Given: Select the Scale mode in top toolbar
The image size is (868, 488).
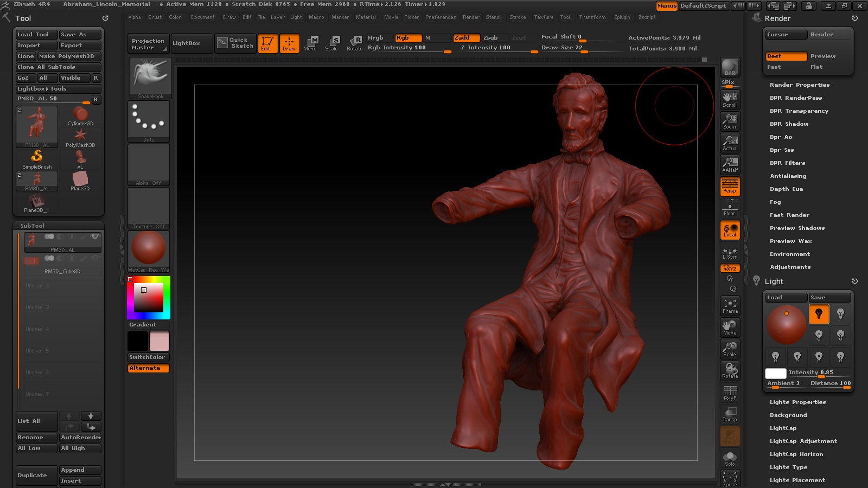Looking at the screenshot, I should tap(331, 43).
